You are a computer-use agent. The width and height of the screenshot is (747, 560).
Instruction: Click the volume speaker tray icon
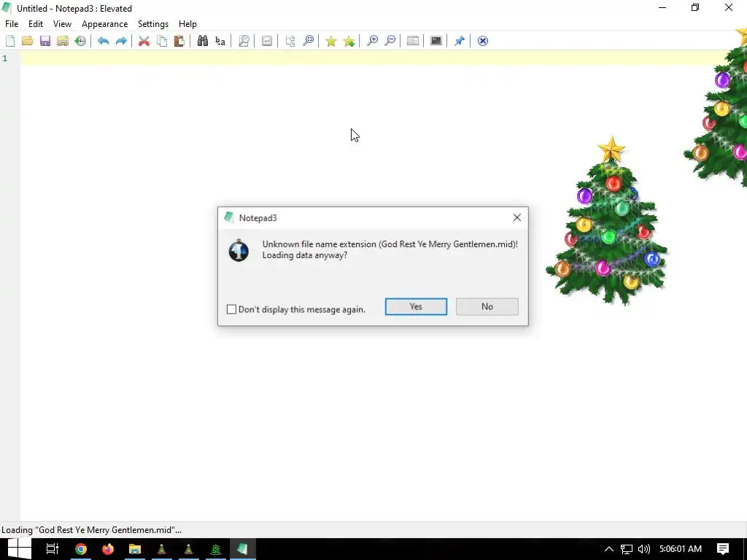click(x=644, y=549)
